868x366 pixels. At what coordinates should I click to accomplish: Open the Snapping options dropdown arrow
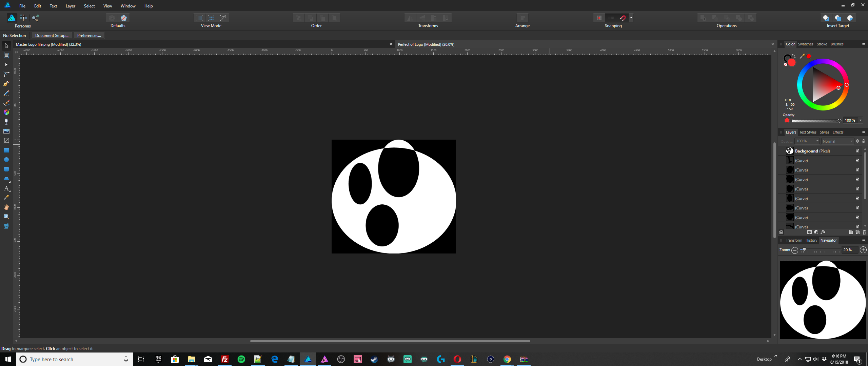631,18
